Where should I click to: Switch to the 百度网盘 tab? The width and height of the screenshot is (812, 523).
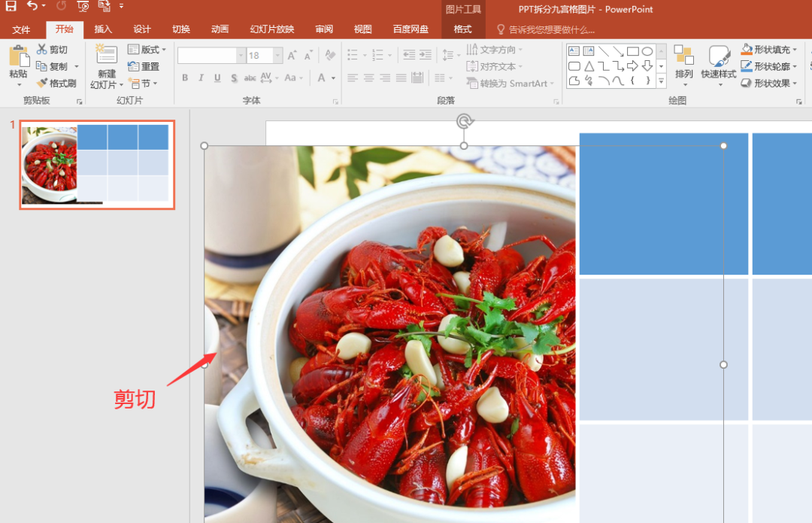click(x=411, y=29)
